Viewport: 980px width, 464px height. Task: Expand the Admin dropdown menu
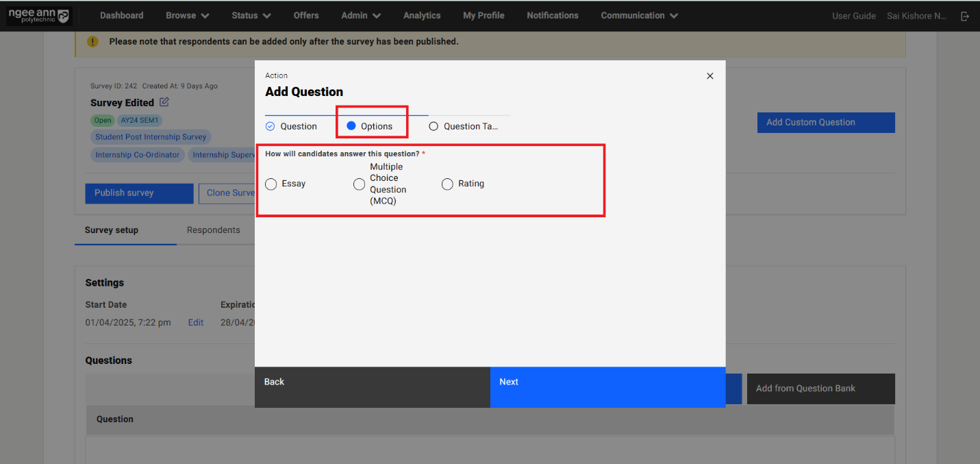click(360, 15)
